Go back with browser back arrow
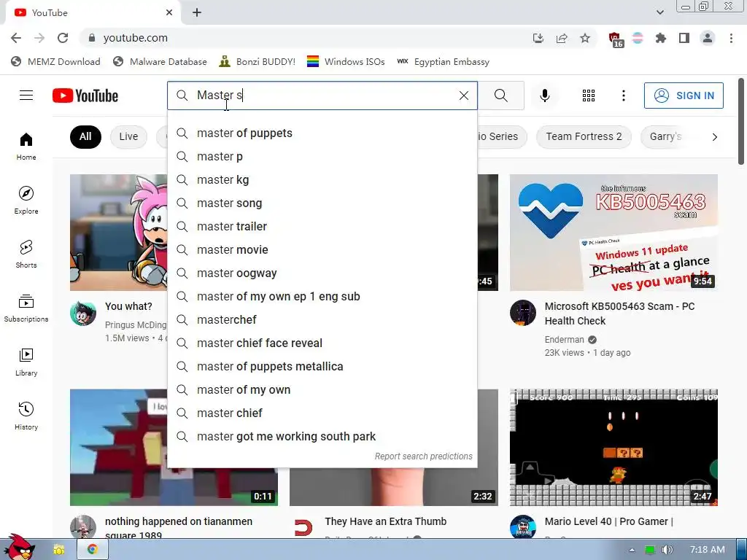Image resolution: width=747 pixels, height=560 pixels. (16, 38)
